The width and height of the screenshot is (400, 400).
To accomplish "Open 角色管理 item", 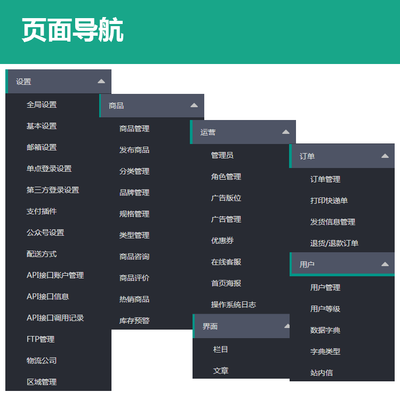I will pyautogui.click(x=226, y=177).
